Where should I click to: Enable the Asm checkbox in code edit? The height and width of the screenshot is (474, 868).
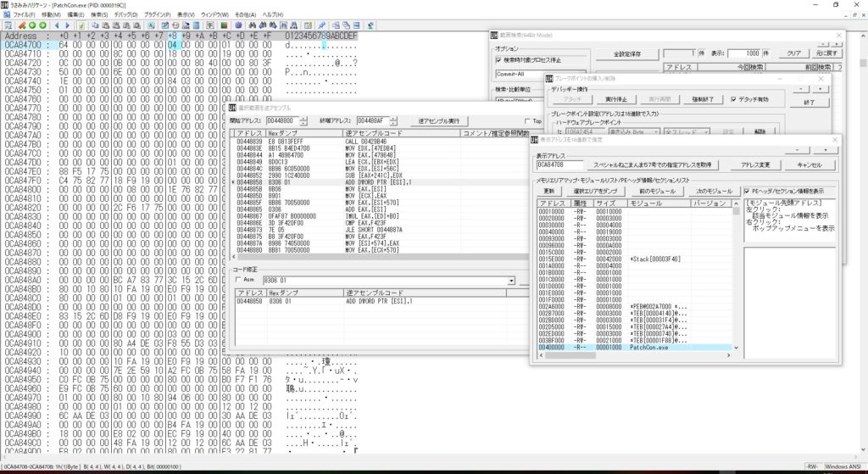point(238,280)
